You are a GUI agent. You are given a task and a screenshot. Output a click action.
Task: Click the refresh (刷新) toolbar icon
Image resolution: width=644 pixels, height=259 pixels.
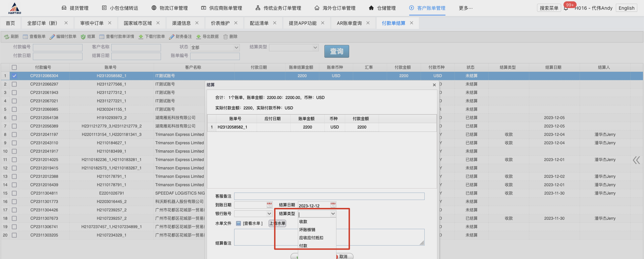click(7, 37)
